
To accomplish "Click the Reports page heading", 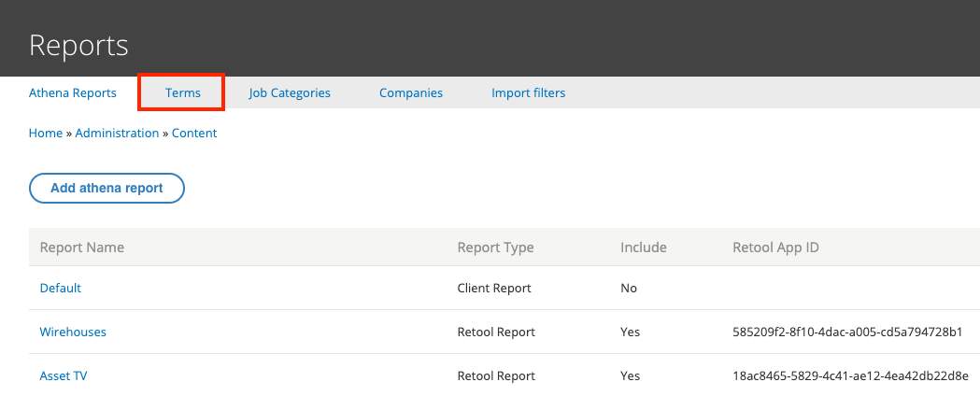I will [x=78, y=46].
